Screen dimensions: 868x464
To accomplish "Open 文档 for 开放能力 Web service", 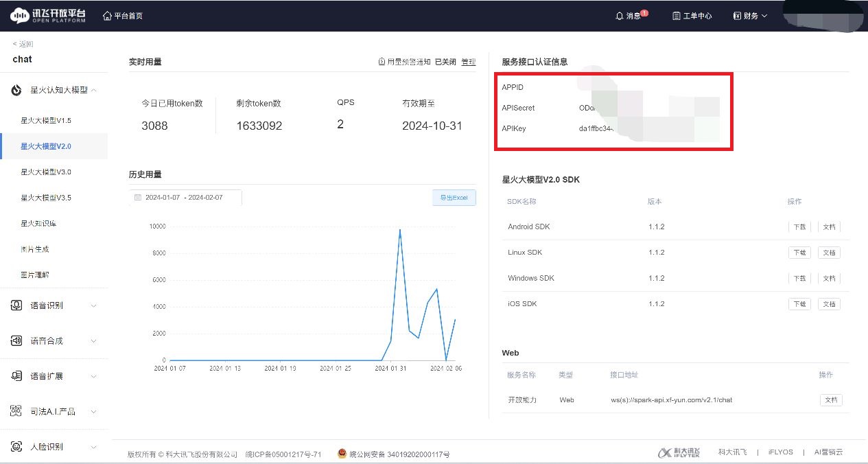I will [x=831, y=400].
